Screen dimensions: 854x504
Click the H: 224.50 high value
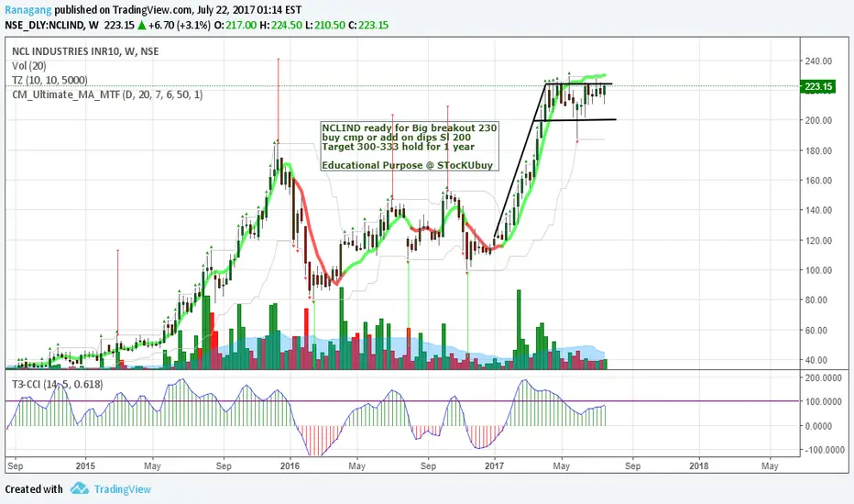click(281, 25)
